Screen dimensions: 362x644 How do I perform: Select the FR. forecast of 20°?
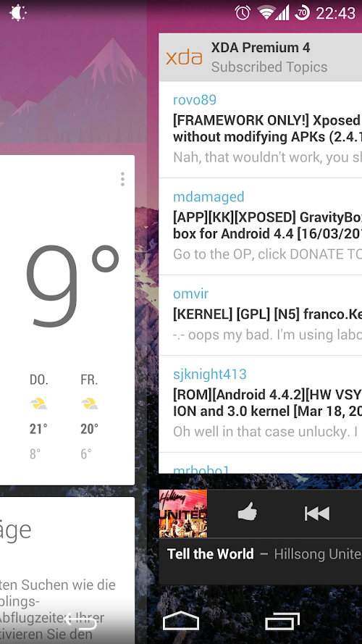click(90, 417)
